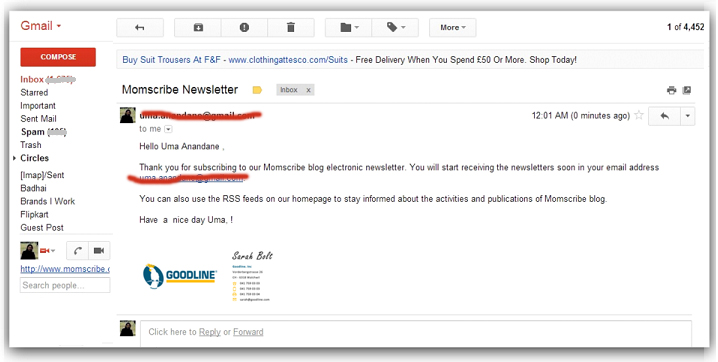Star this message
Screen dimensions: 718x362
coord(639,115)
